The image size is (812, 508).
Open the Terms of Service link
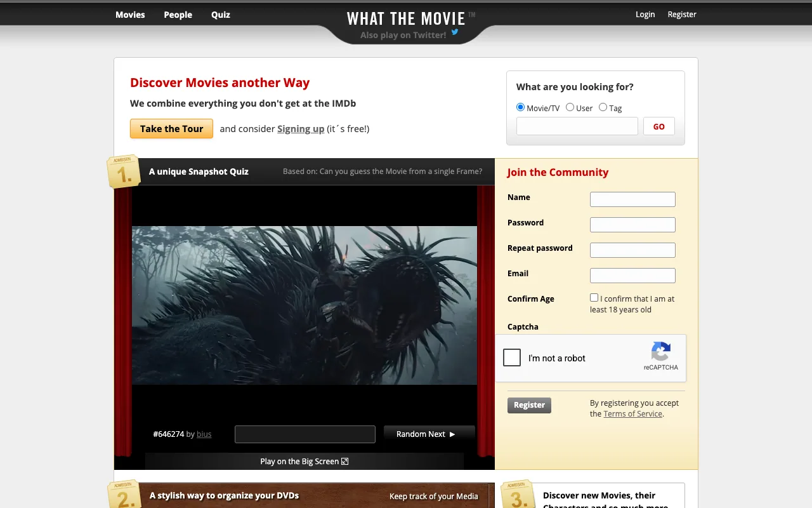(632, 413)
